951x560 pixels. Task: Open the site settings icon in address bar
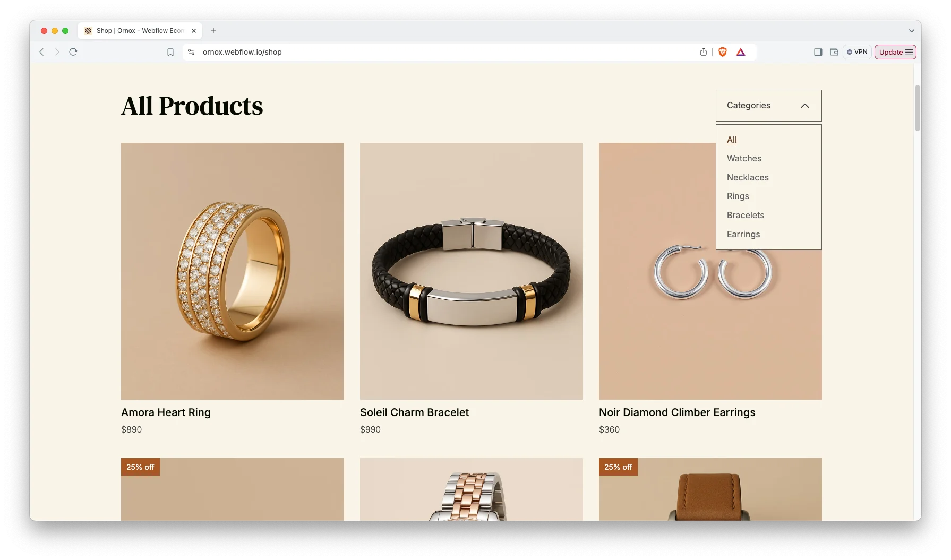(191, 52)
